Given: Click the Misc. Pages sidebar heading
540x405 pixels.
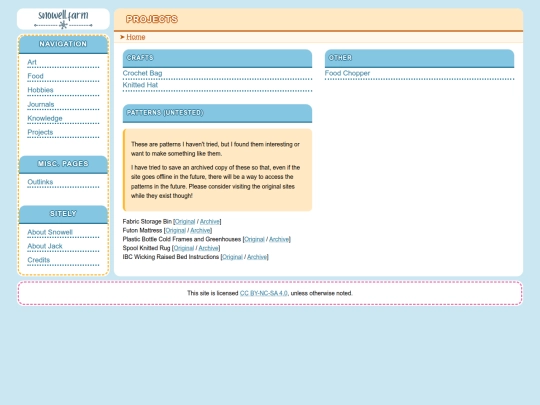Looking at the screenshot, I should coord(63,164).
